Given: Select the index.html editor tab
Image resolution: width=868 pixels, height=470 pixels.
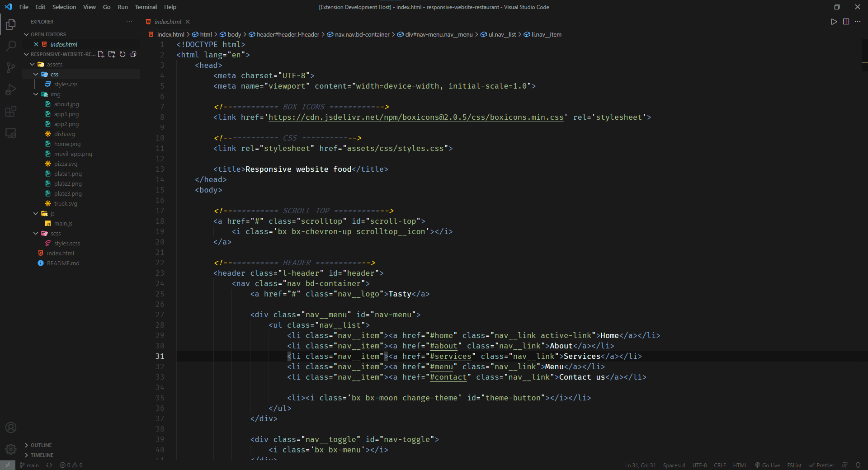Looking at the screenshot, I should 167,22.
